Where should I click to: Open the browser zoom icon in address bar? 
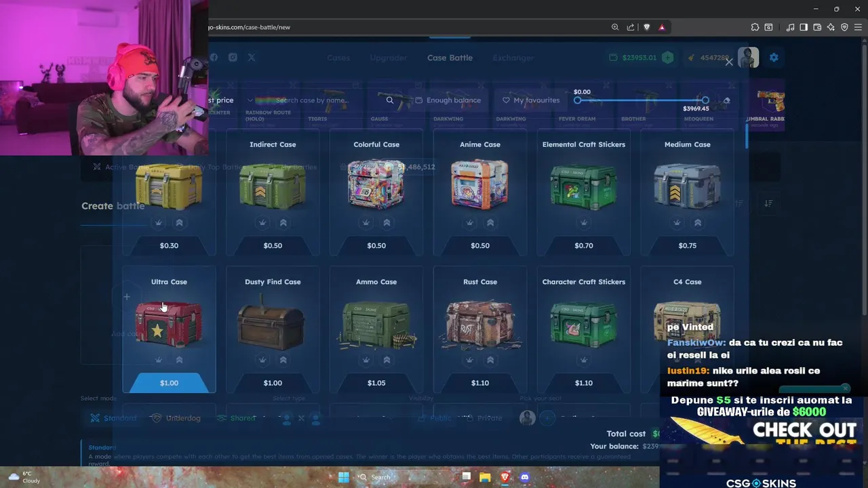[615, 27]
